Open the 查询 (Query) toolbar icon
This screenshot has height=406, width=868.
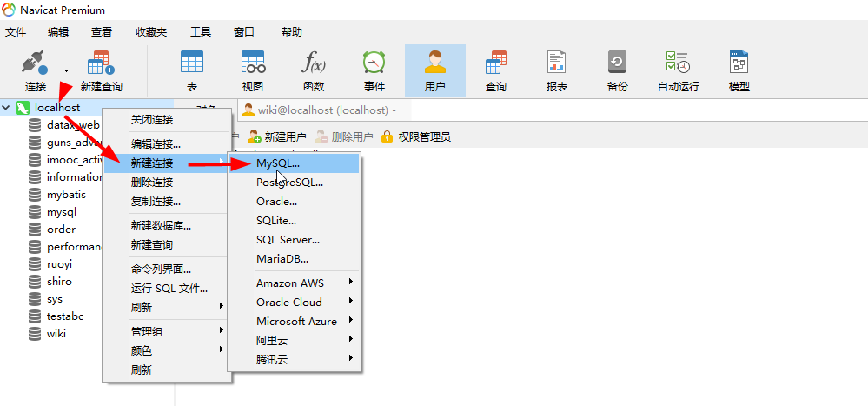pyautogui.click(x=496, y=62)
